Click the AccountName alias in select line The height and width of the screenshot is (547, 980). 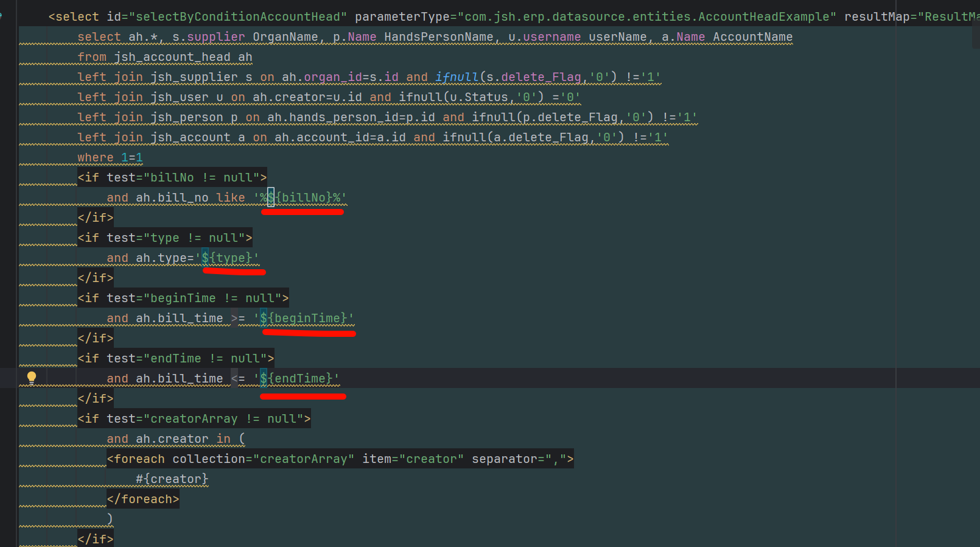pos(752,37)
